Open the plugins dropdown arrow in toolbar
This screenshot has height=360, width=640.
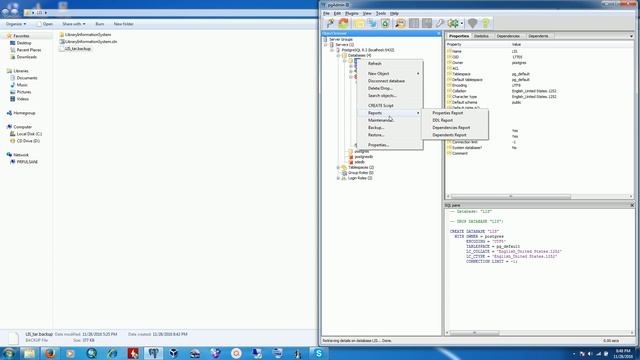(x=462, y=24)
